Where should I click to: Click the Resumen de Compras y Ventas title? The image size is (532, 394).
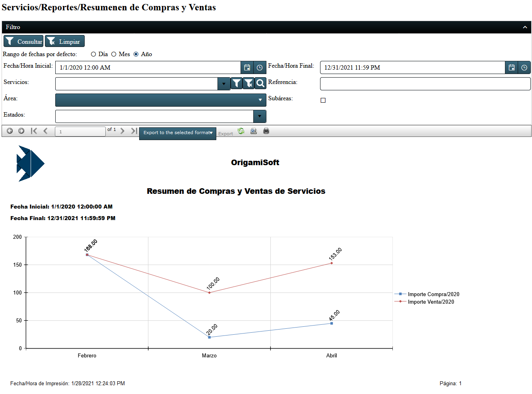[236, 191]
